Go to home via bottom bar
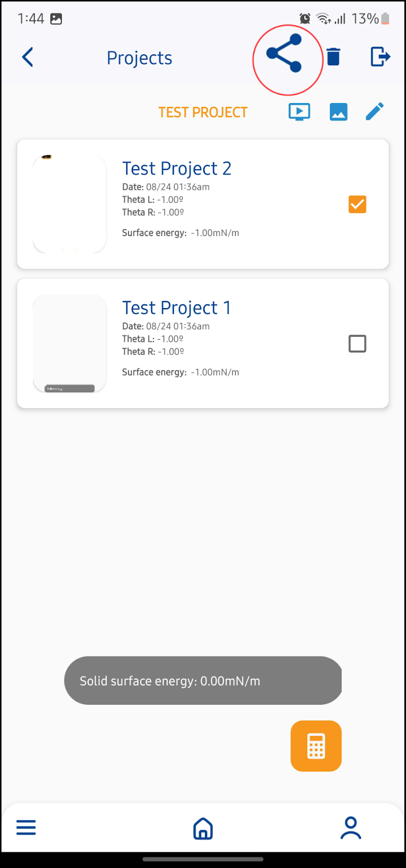The width and height of the screenshot is (406, 868). point(203,828)
